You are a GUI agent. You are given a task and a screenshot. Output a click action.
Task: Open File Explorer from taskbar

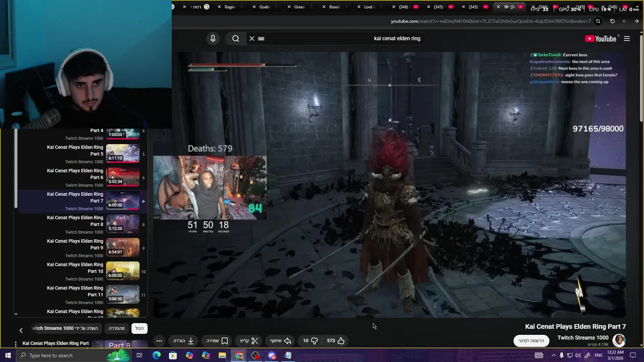click(x=222, y=355)
